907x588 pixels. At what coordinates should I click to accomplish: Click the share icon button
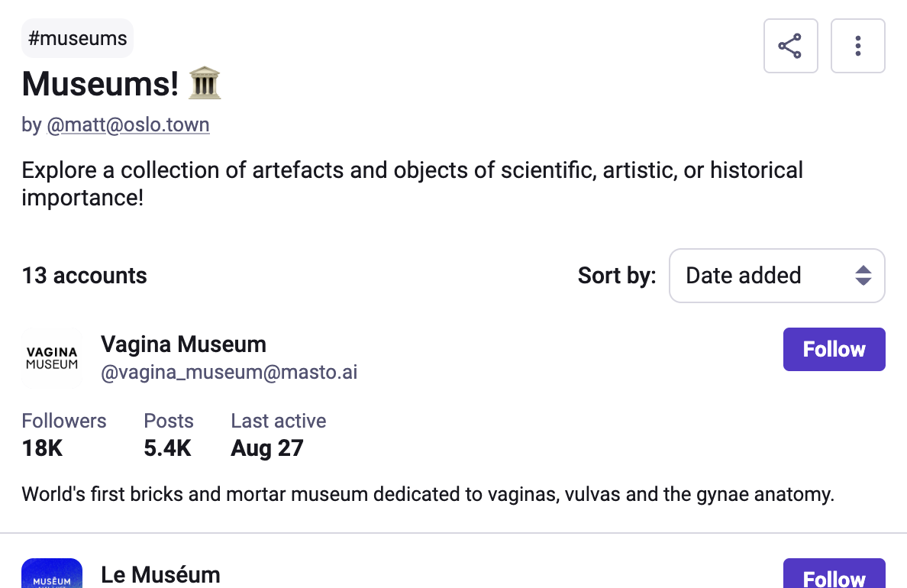coord(790,46)
